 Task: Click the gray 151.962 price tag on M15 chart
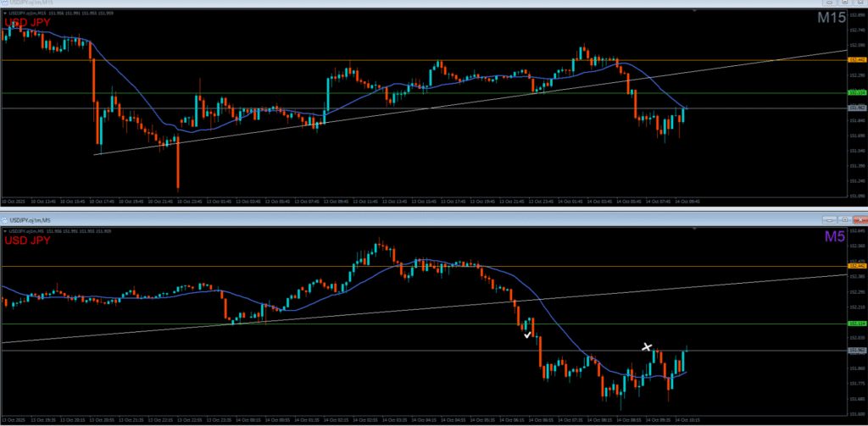click(x=857, y=108)
